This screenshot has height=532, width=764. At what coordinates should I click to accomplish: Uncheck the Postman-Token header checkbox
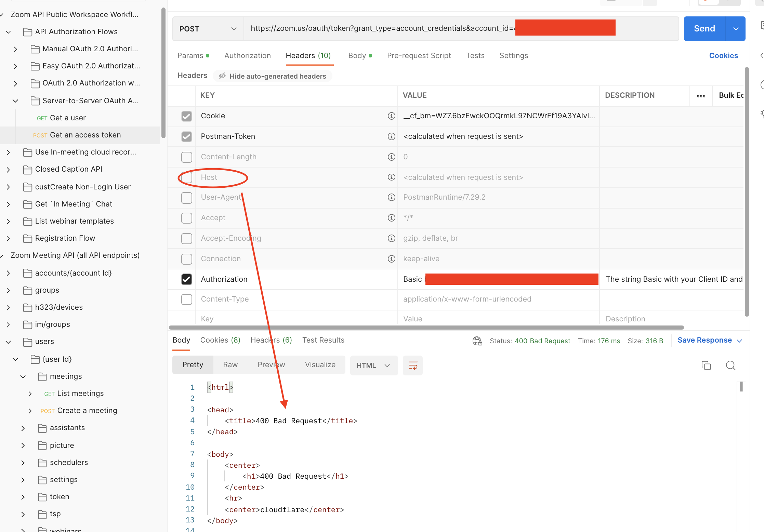[186, 137]
